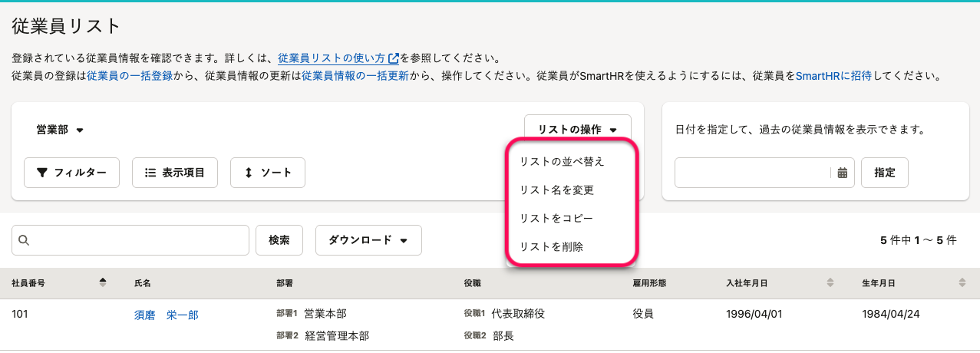Open the フィルター filter button

pyautogui.click(x=71, y=173)
